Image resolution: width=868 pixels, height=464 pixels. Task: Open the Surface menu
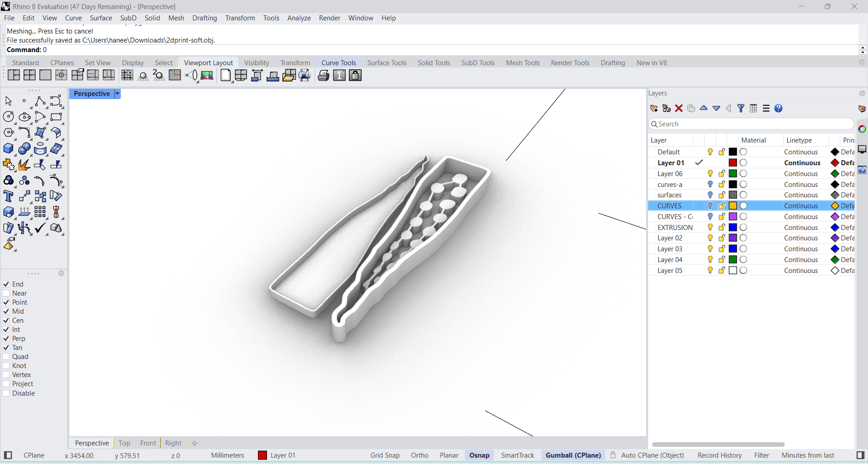[101, 18]
